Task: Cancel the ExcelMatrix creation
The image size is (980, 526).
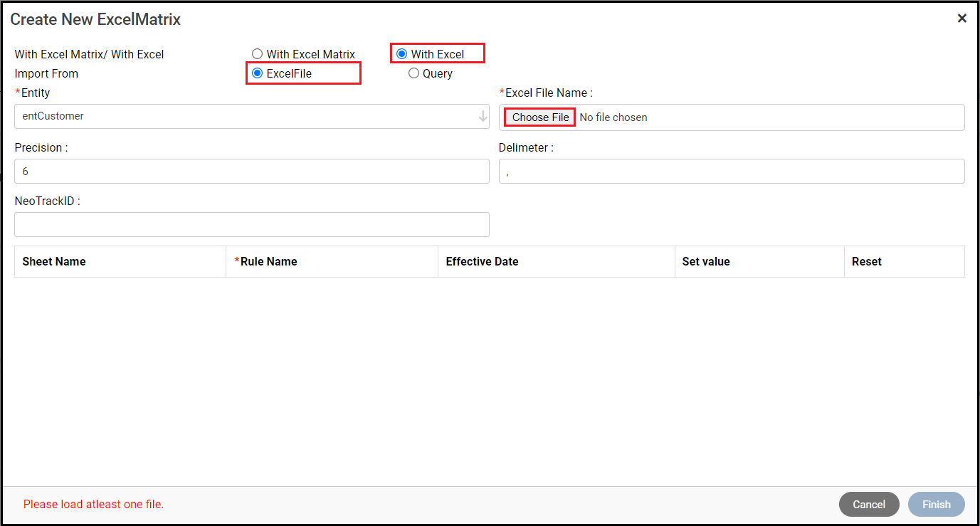Action: tap(869, 504)
